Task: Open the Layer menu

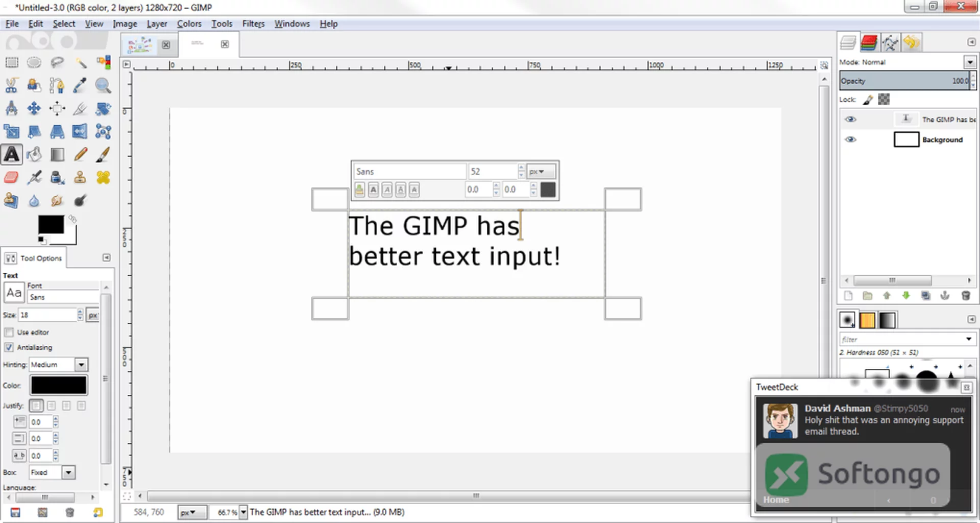Action: tap(157, 23)
